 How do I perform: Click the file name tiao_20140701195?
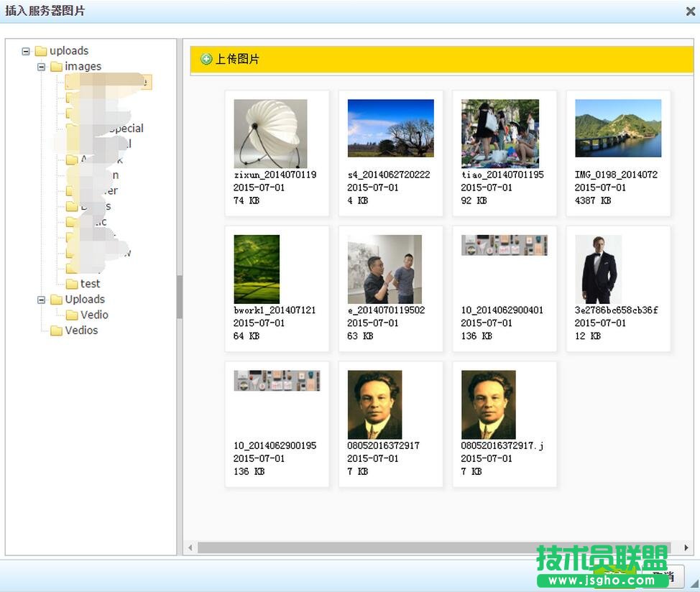point(502,175)
